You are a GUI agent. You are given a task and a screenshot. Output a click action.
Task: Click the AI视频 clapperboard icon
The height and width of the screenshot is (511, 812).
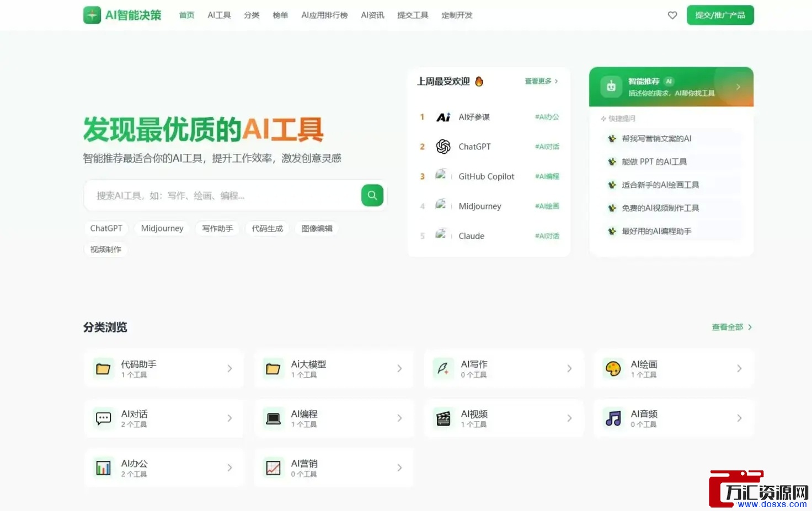[x=443, y=418]
